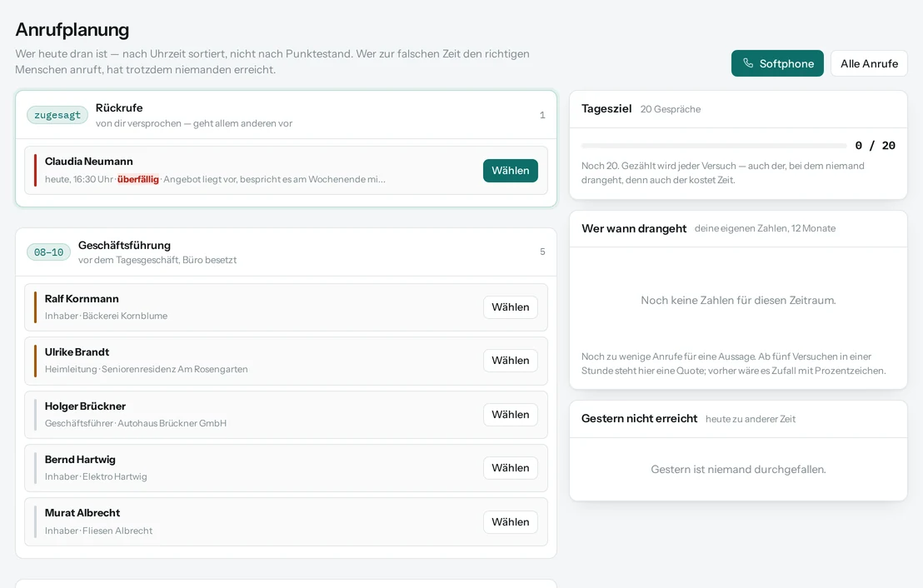Click vor dem Tagesgeschäft, Büro besetzt
923x588 pixels.
point(157,260)
